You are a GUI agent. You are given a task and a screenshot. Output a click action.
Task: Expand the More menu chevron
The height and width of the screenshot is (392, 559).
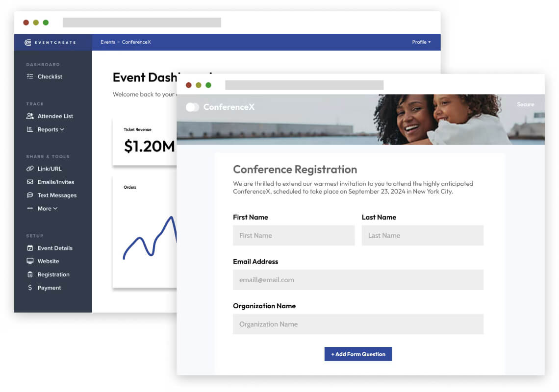tap(55, 208)
